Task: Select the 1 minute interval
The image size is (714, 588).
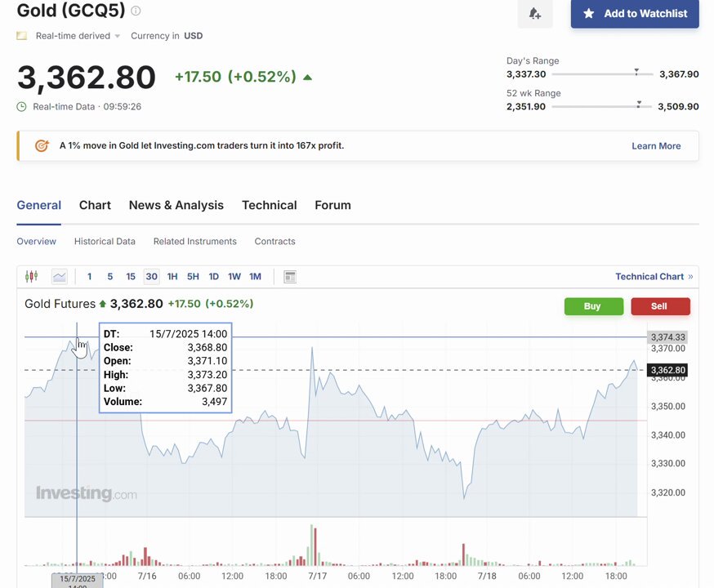Action: [x=89, y=277]
